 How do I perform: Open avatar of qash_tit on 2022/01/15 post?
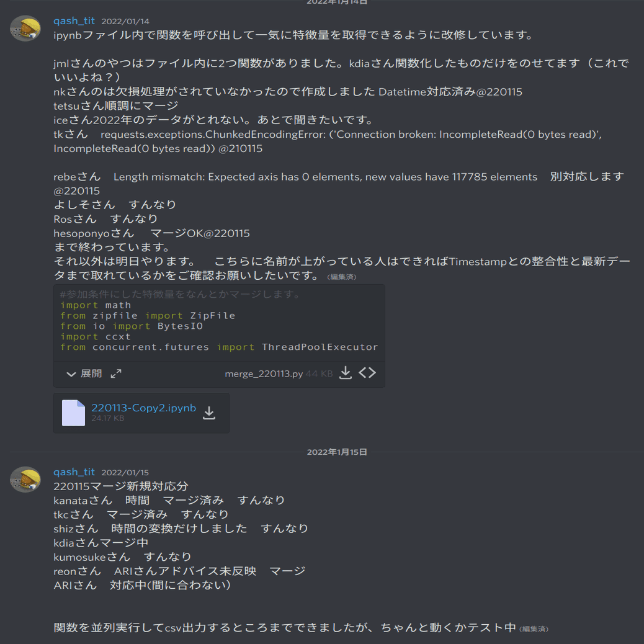point(25,480)
